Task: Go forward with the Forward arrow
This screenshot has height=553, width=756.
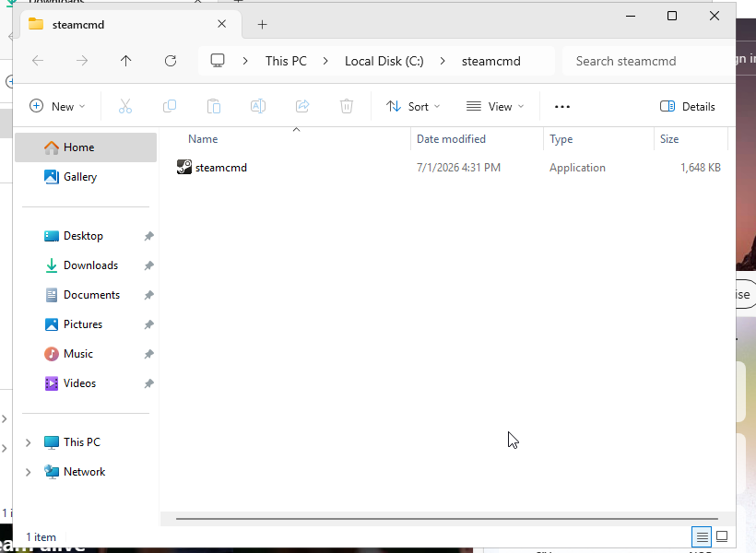Action: tap(82, 61)
